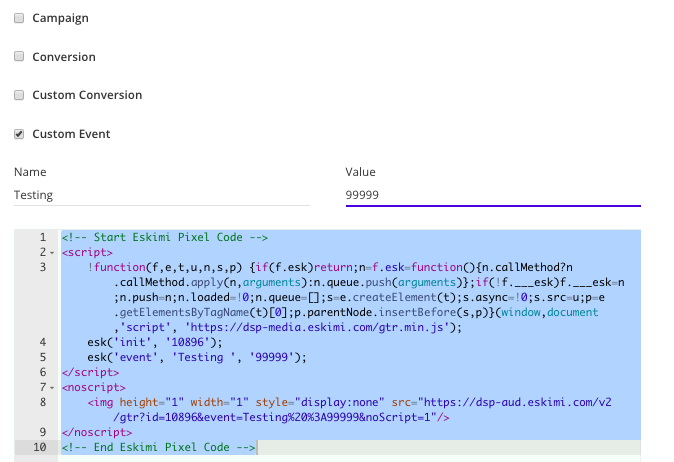Click line number 5 in the gutter
Viewport: 674px width, 462px height.
[x=43, y=357]
